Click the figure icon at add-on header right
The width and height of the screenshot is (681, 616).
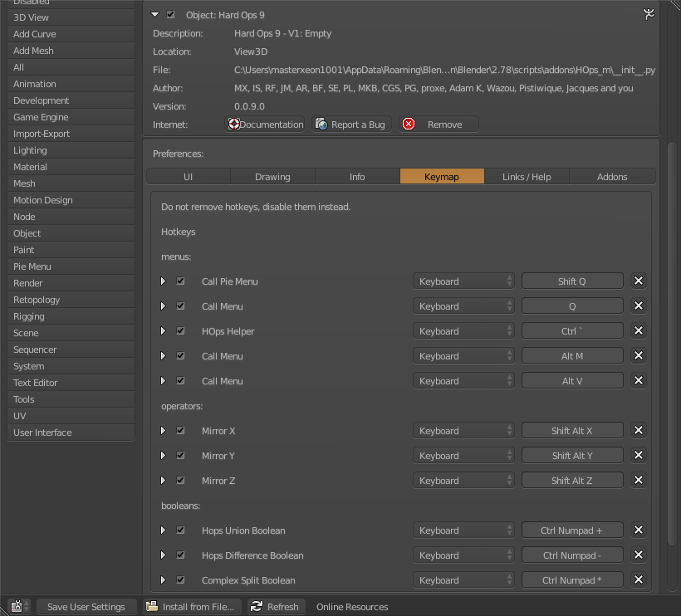[x=649, y=14]
